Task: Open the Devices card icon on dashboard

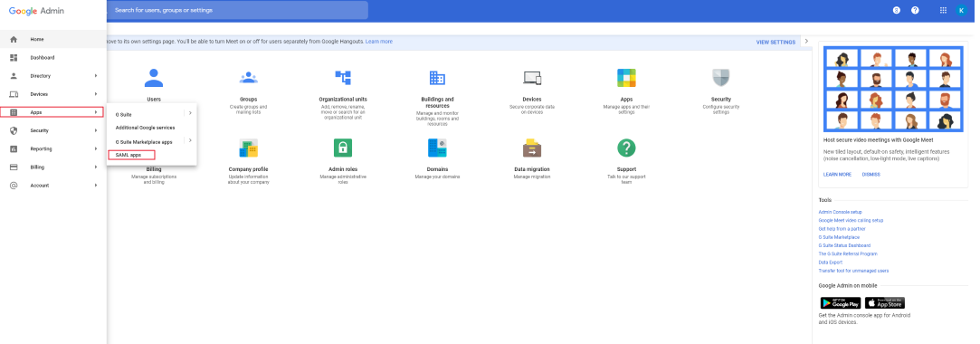Action: pos(532,78)
